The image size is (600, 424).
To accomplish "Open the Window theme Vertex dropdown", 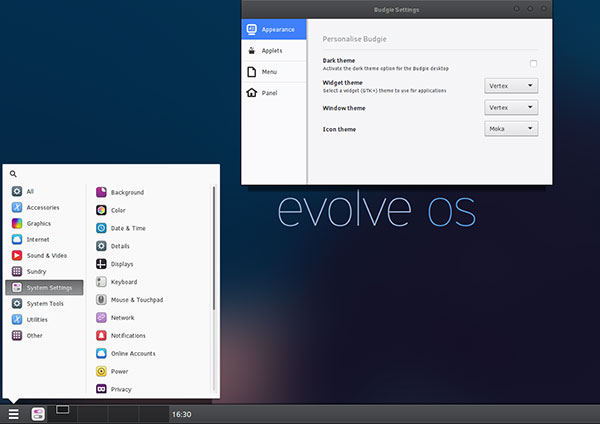I will [x=511, y=108].
